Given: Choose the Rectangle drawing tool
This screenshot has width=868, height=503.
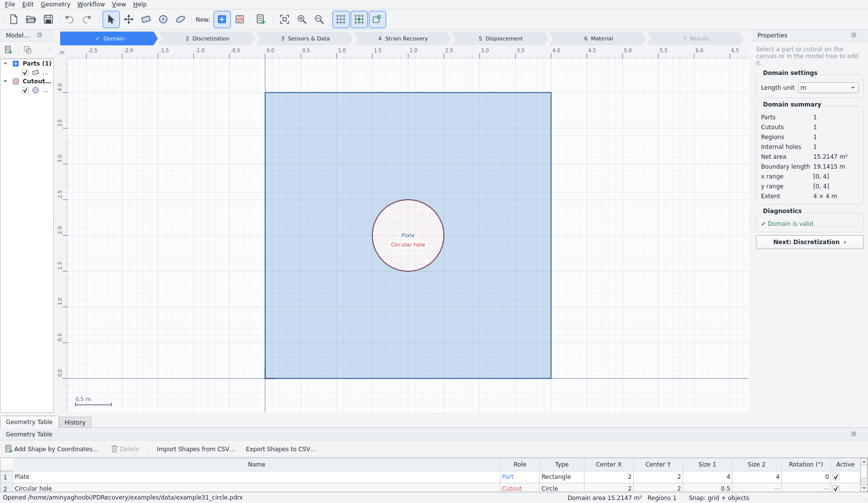Looking at the screenshot, I should pyautogui.click(x=146, y=19).
